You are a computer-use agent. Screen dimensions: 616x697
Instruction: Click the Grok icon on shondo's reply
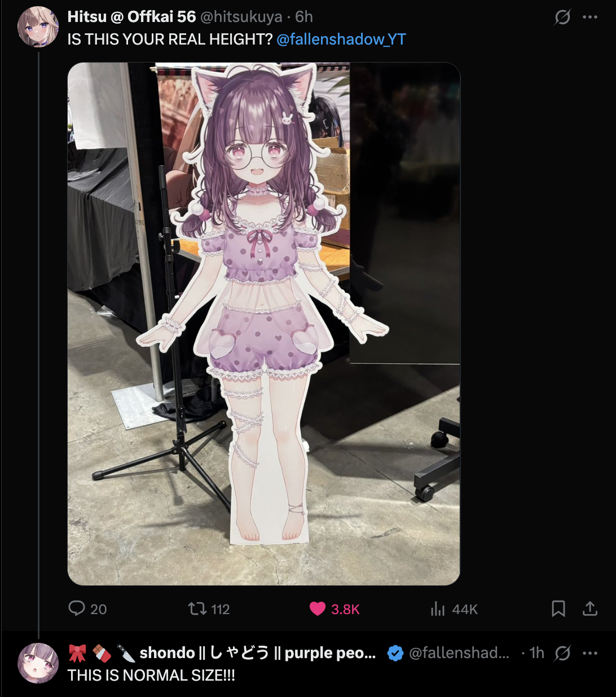pos(562,654)
